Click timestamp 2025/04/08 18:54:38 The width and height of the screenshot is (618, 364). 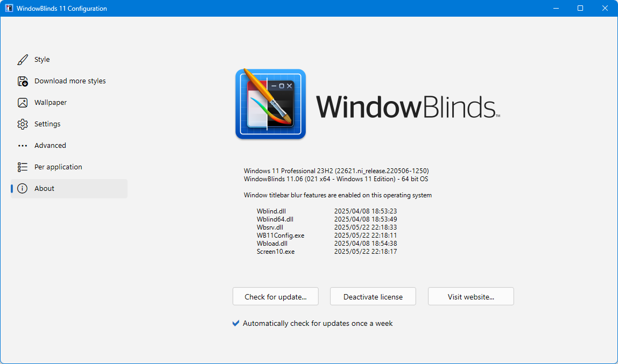(x=366, y=244)
